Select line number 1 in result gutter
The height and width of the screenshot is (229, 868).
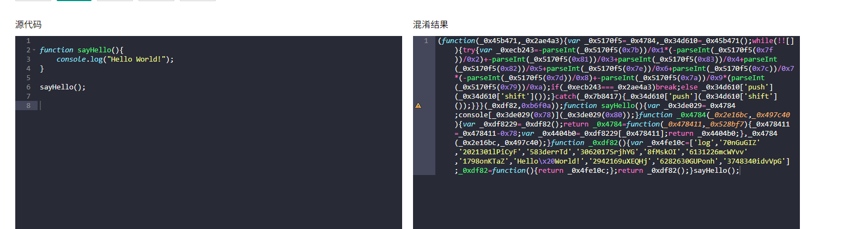426,41
